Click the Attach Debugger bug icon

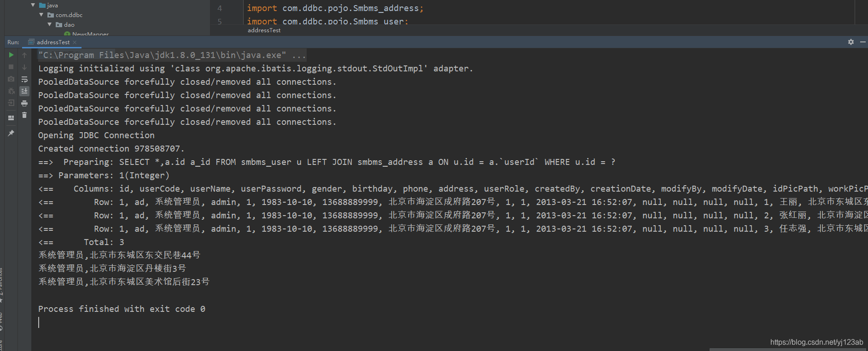(11, 91)
